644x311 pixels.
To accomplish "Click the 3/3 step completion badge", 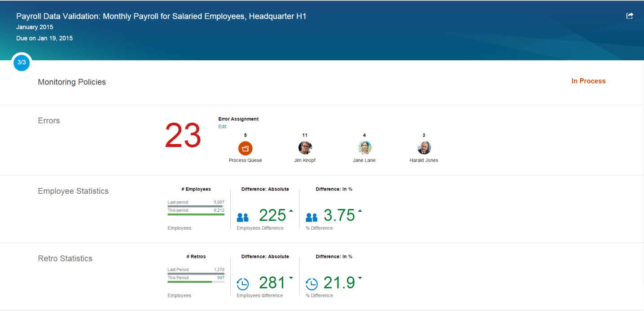I will (21, 63).
